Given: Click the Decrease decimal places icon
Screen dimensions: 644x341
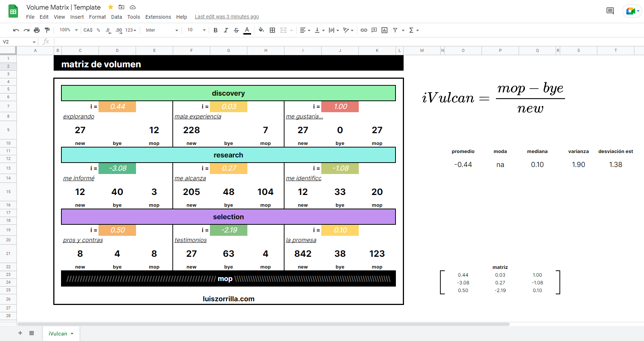Looking at the screenshot, I should point(107,30).
